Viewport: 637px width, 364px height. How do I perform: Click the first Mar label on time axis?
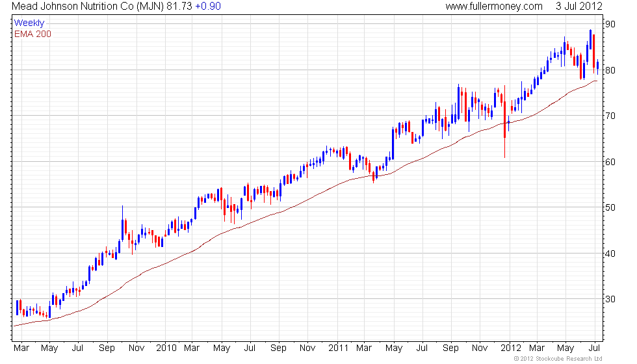(21, 348)
